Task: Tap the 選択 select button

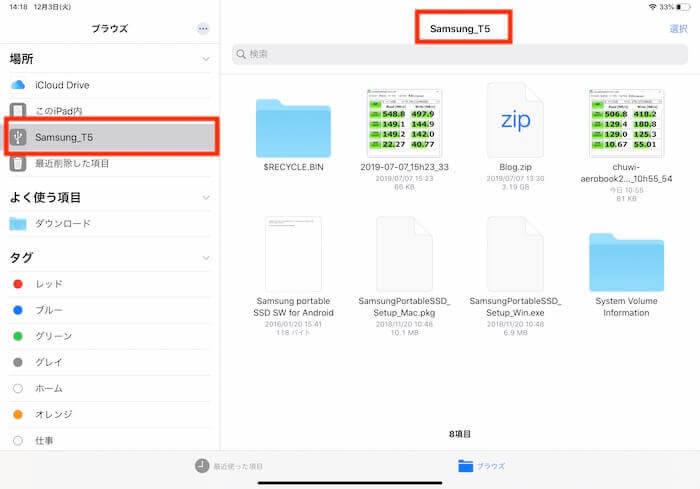Action: point(679,29)
